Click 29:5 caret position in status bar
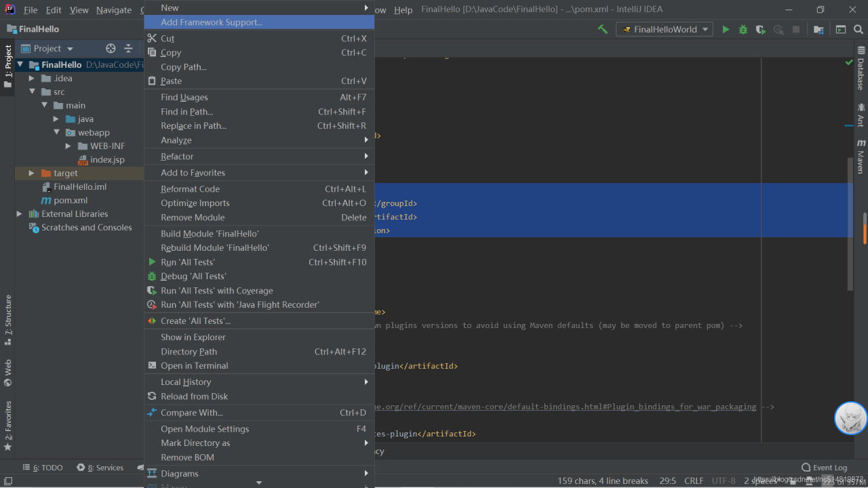 click(x=667, y=481)
